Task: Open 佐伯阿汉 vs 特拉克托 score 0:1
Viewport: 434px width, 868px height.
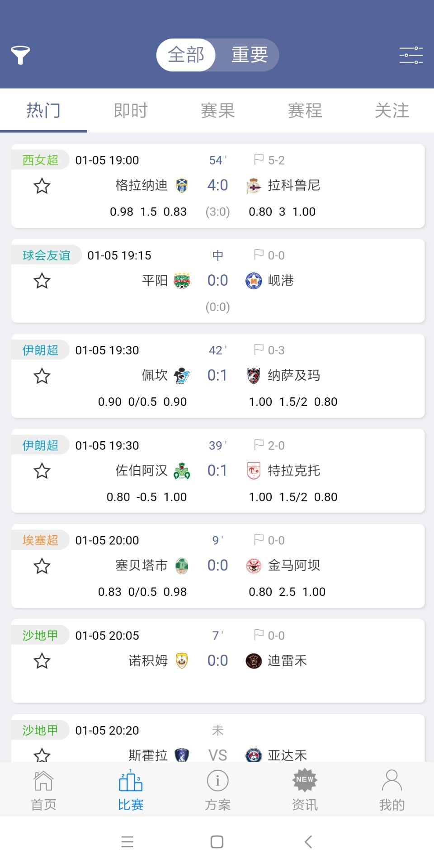Action: [x=217, y=471]
